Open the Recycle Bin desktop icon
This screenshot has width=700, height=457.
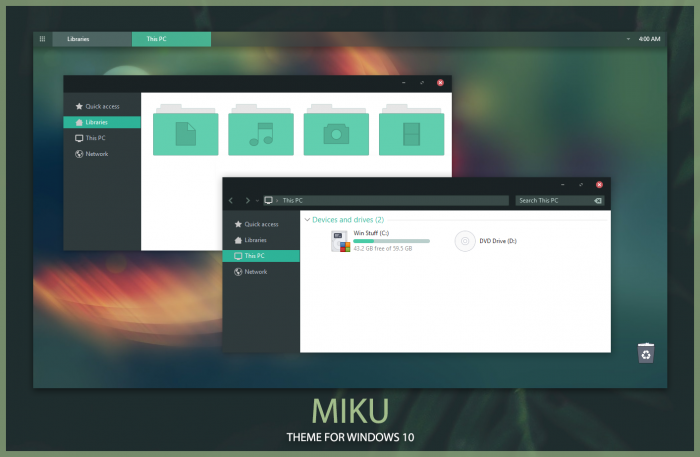pyautogui.click(x=646, y=353)
